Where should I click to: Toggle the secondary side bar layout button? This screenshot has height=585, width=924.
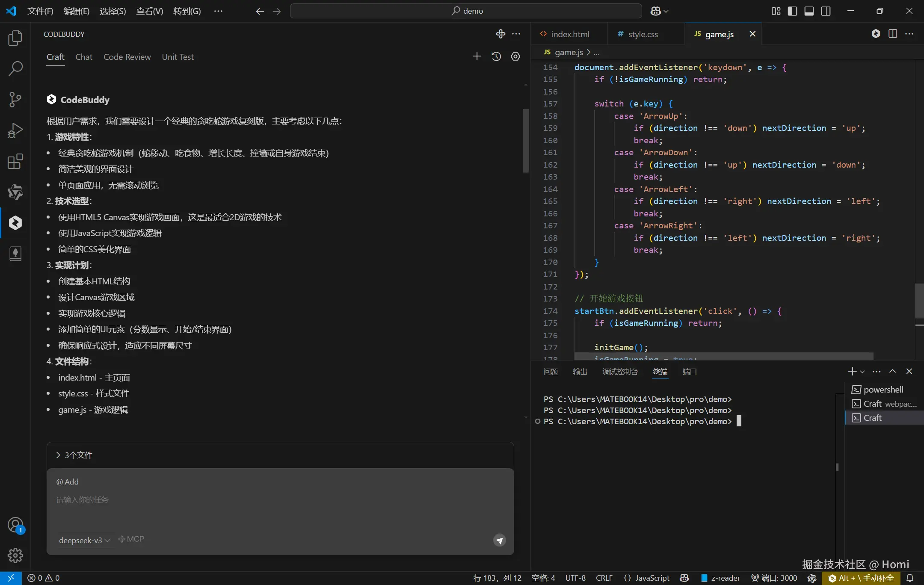(826, 11)
